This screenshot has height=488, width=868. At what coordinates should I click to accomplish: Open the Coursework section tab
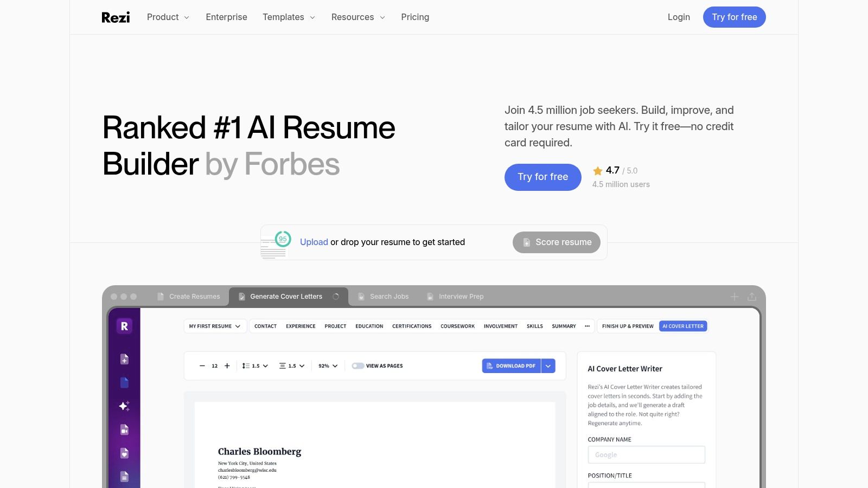(457, 326)
